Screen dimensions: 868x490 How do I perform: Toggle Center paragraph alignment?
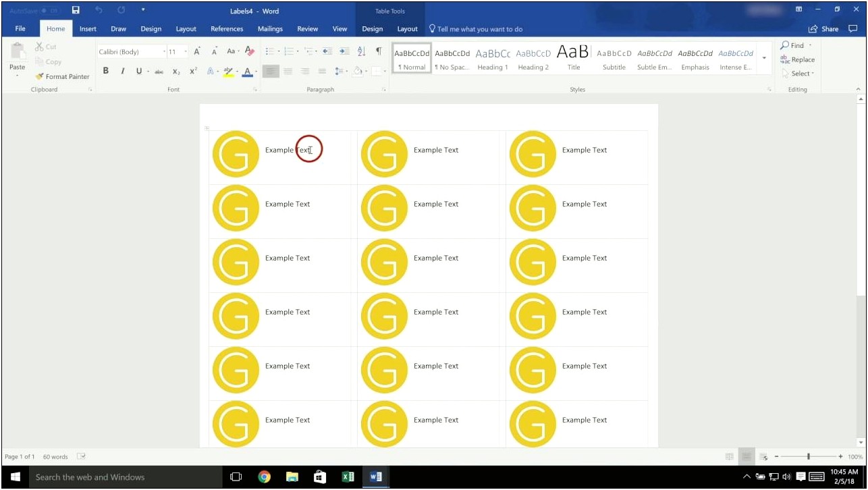(x=288, y=71)
